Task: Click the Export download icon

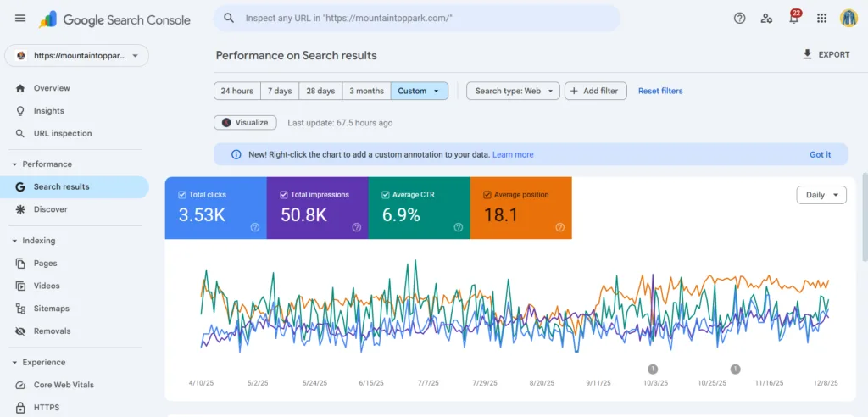Action: (x=807, y=54)
